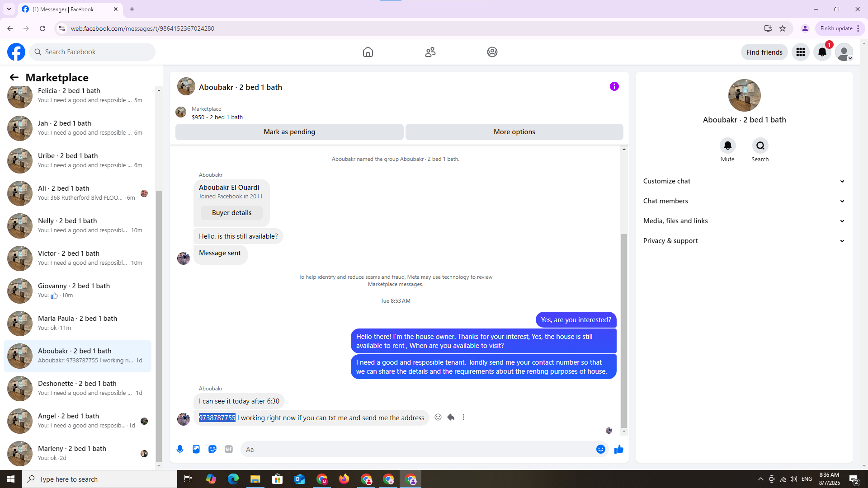Open conversation information purple icon
This screenshot has width=868, height=488.
[614, 86]
